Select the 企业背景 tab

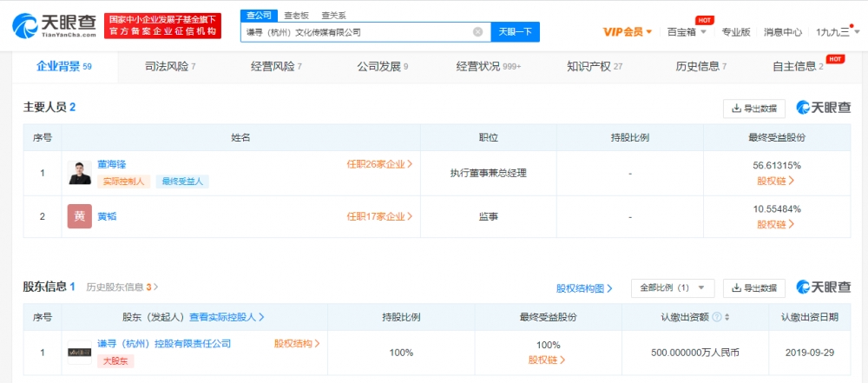click(64, 67)
